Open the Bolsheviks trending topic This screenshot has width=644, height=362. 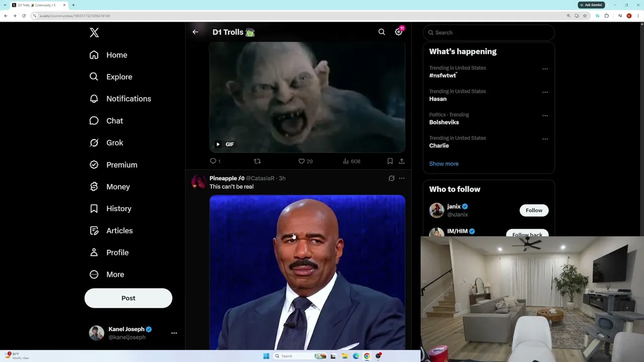pyautogui.click(x=444, y=122)
